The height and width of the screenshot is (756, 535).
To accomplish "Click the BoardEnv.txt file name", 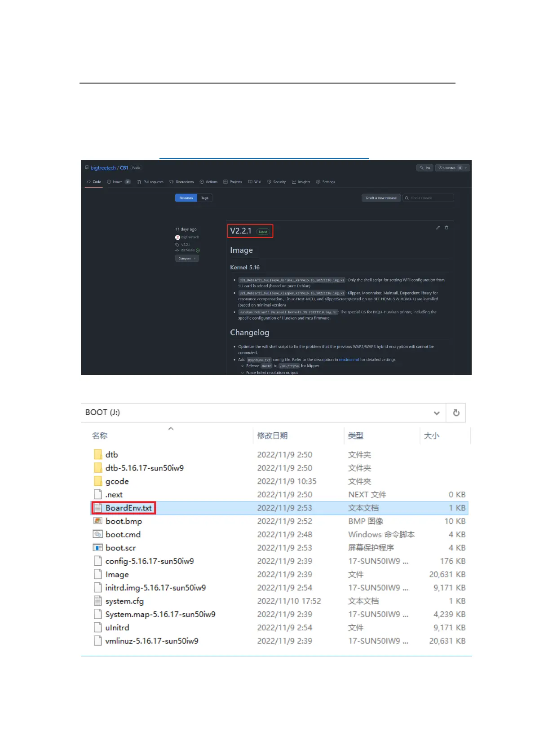I will click(129, 508).
